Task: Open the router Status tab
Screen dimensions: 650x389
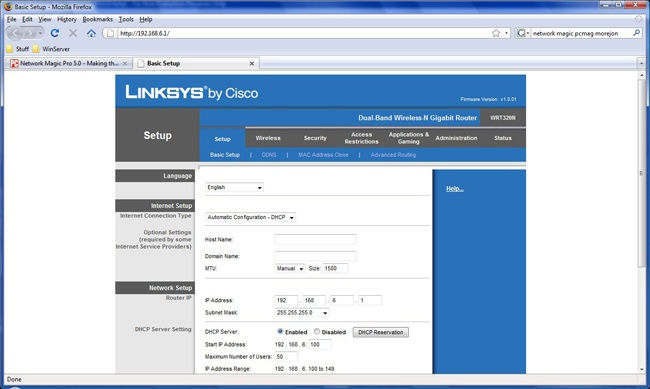Action: click(503, 138)
